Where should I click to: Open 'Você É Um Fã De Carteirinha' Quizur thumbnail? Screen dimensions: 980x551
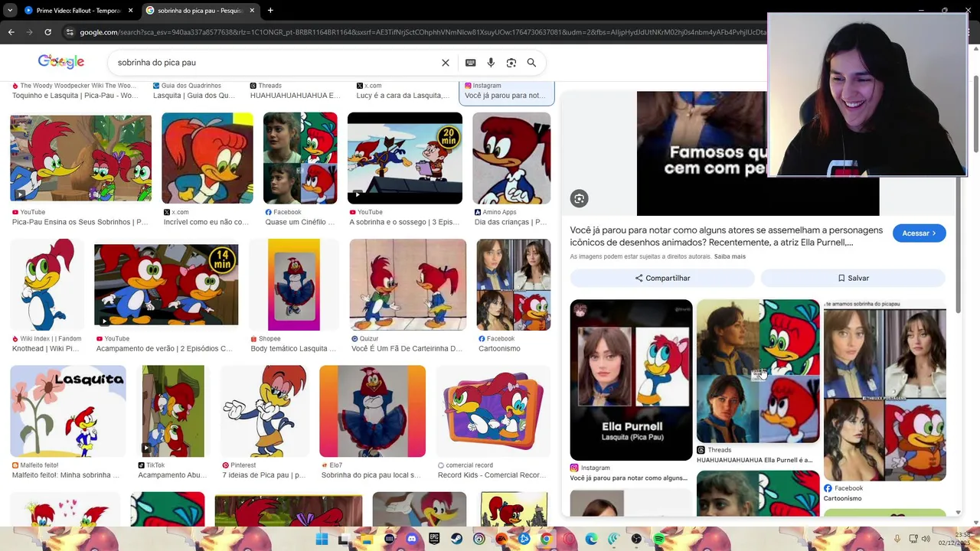pyautogui.click(x=408, y=285)
